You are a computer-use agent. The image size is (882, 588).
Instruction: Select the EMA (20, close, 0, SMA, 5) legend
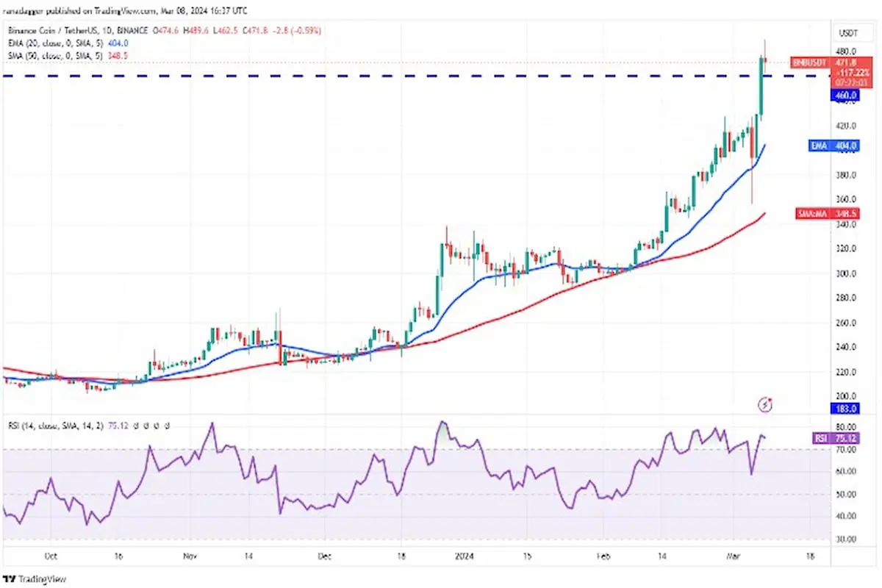[x=57, y=42]
